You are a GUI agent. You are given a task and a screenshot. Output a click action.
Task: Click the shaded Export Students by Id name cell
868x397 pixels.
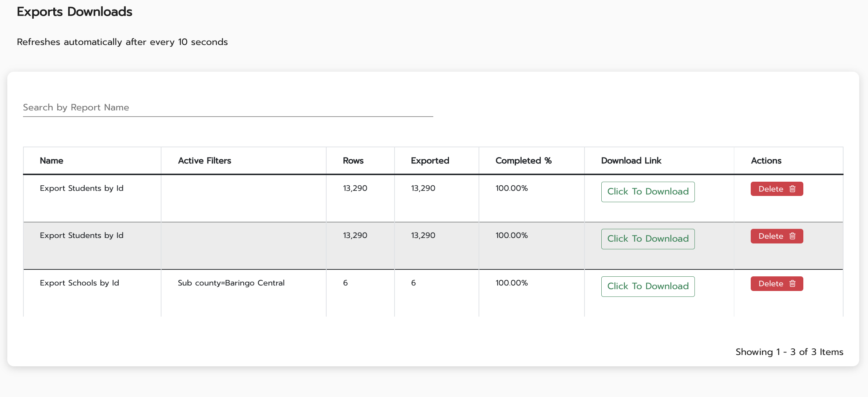pyautogui.click(x=81, y=235)
